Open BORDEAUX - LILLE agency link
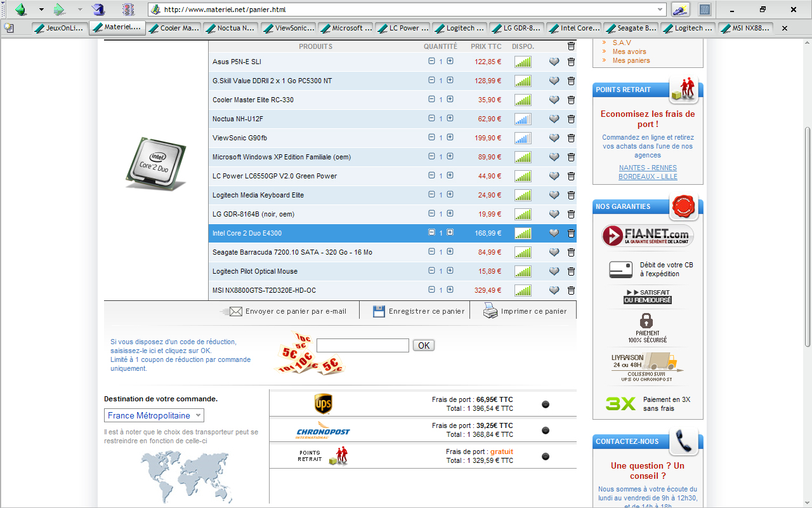Image resolution: width=812 pixels, height=508 pixels. pyautogui.click(x=648, y=177)
